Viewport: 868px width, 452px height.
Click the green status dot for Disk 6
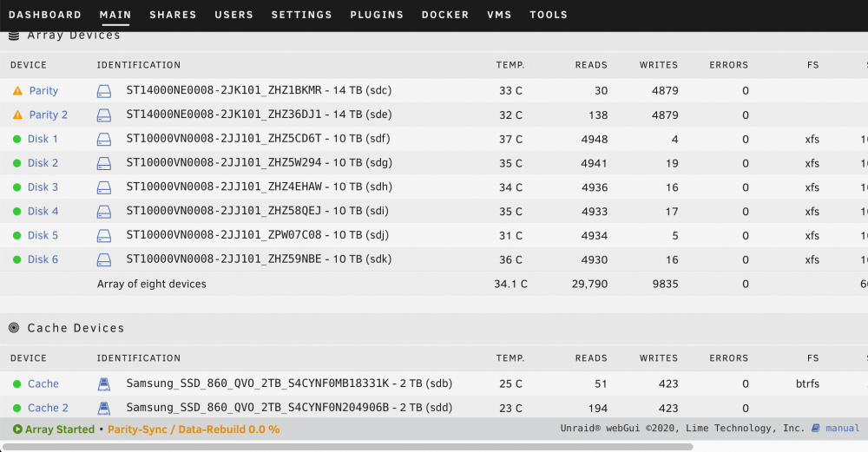pos(17,259)
